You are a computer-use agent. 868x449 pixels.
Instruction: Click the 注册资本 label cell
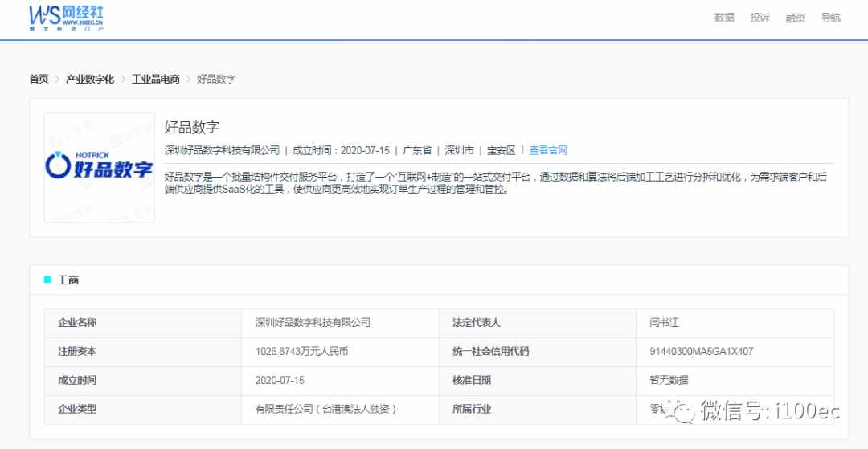pos(143,352)
